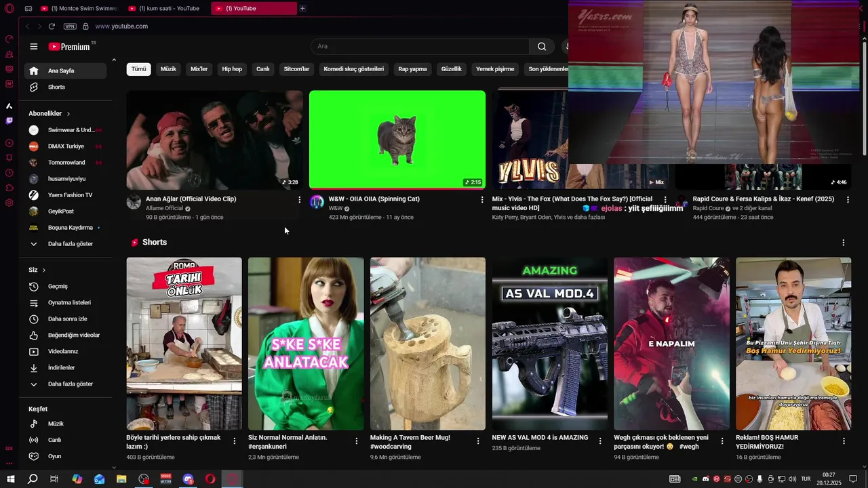Open W&W channel avatar

(317, 202)
